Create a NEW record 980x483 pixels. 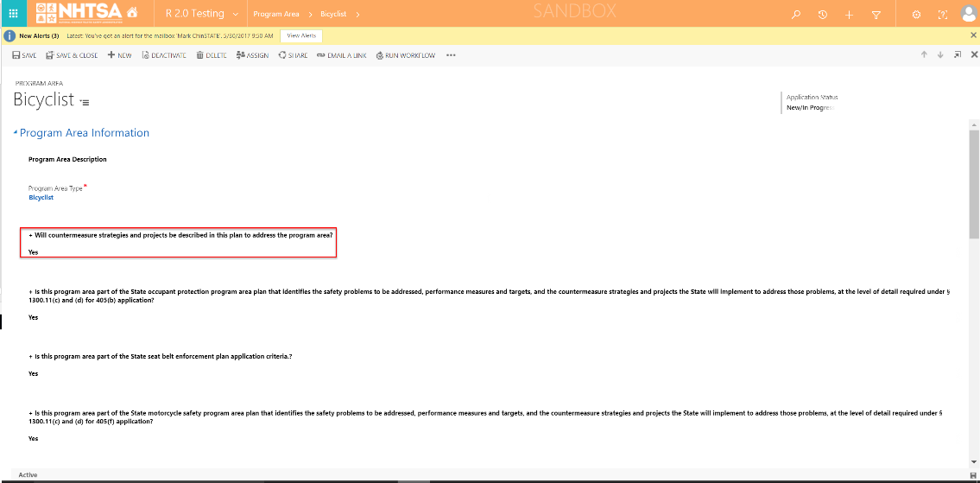coord(119,55)
